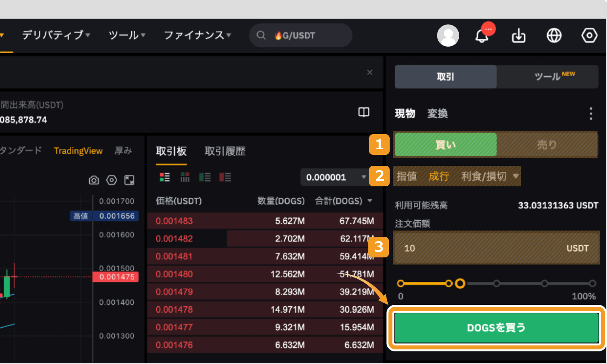Open the 利食/損切 dropdown
Image resolution: width=607 pixels, height=364 pixels.
pyautogui.click(x=490, y=176)
